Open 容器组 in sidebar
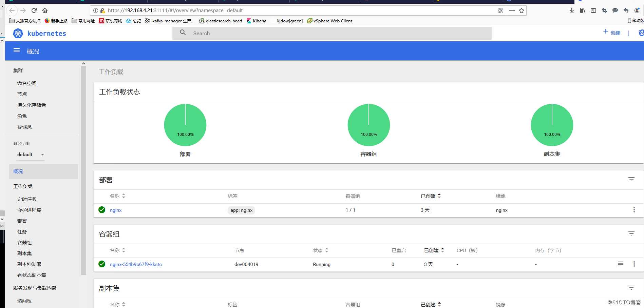Viewport: 644px width, 308px height. pyautogui.click(x=24, y=243)
